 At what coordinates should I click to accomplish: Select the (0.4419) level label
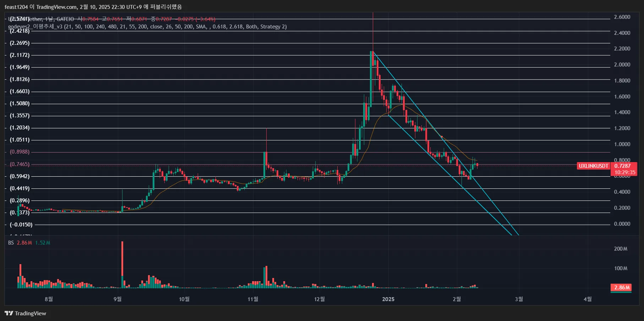coord(20,188)
